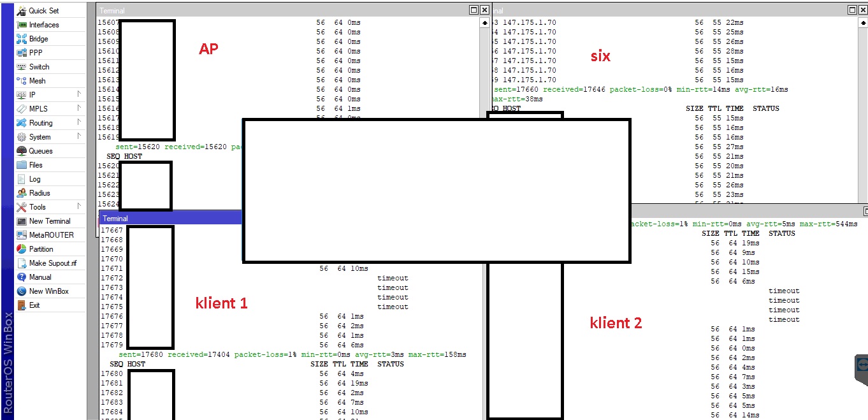868x420 pixels.
Task: Click the New WinBox icon
Action: tap(21, 291)
